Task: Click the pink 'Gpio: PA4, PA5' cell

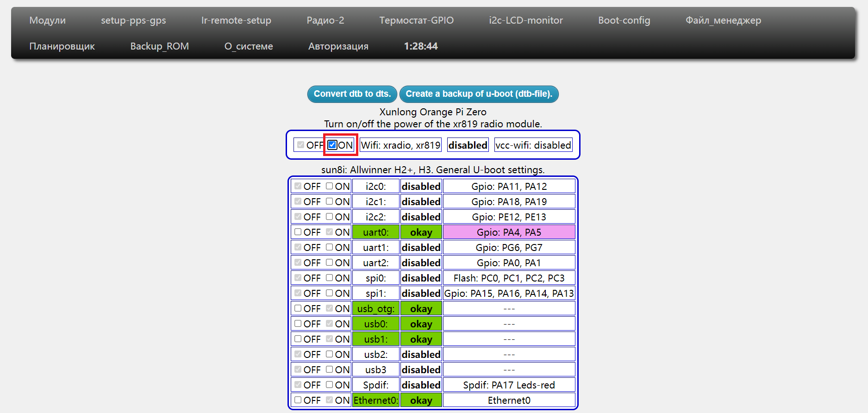Action: [x=509, y=232]
